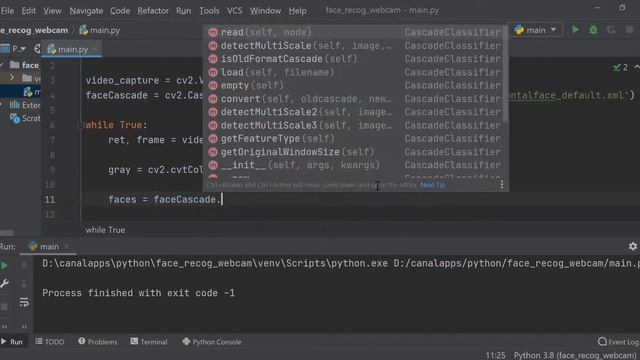Choose load(self, filename) completion
The height and width of the screenshot is (360, 640).
pos(354,72)
